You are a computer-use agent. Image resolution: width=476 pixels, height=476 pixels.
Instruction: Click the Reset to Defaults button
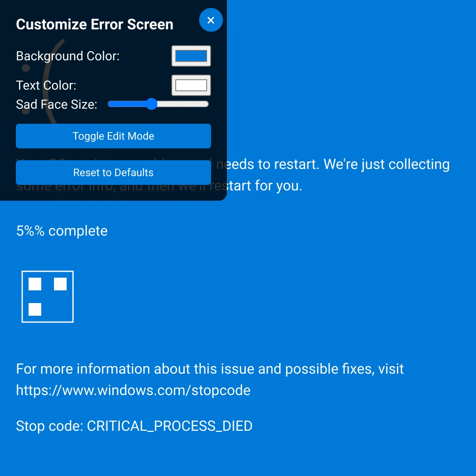tap(113, 173)
